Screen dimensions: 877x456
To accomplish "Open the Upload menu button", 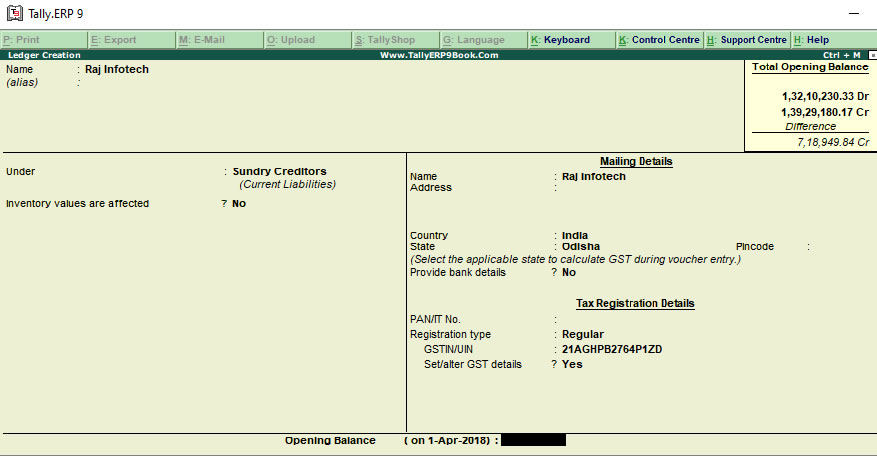I will coord(308,40).
